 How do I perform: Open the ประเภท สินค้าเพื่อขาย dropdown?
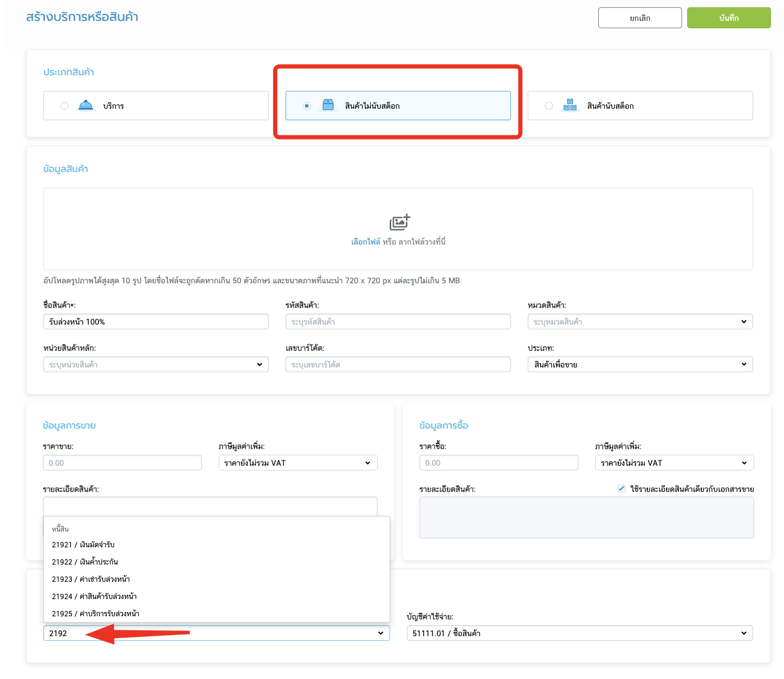coord(640,364)
